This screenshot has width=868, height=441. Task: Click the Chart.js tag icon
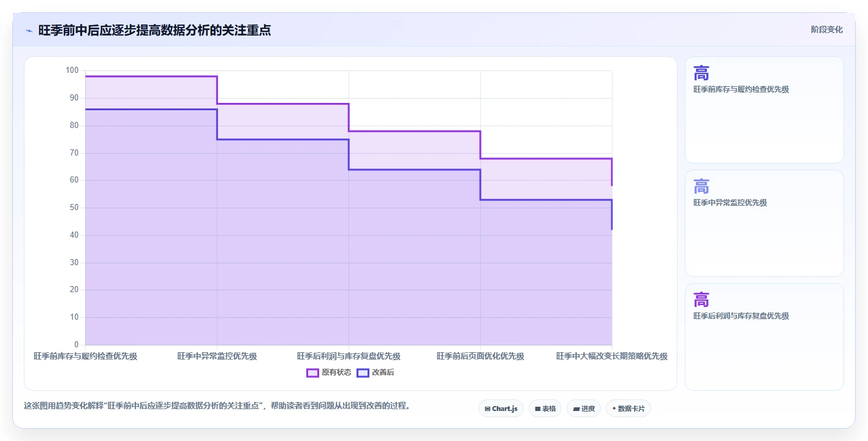(487, 409)
